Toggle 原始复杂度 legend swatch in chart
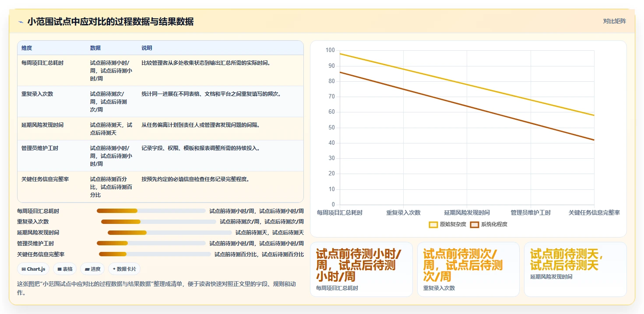This screenshot has width=644, height=314. coord(433,224)
